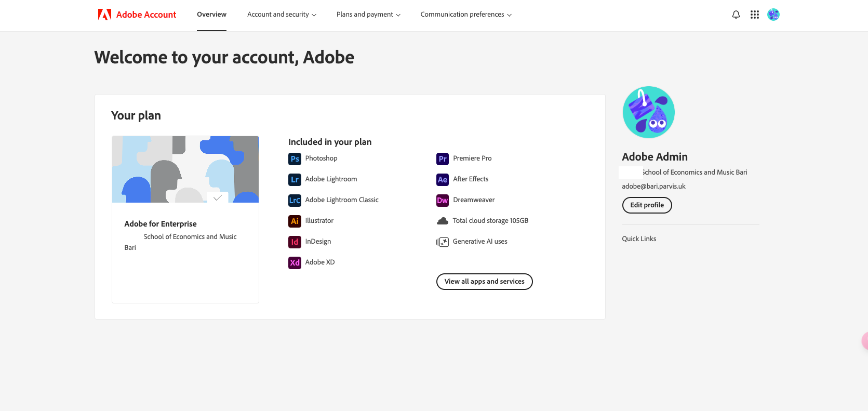Open the Adobe Account home link
This screenshot has width=868, height=411.
(137, 15)
